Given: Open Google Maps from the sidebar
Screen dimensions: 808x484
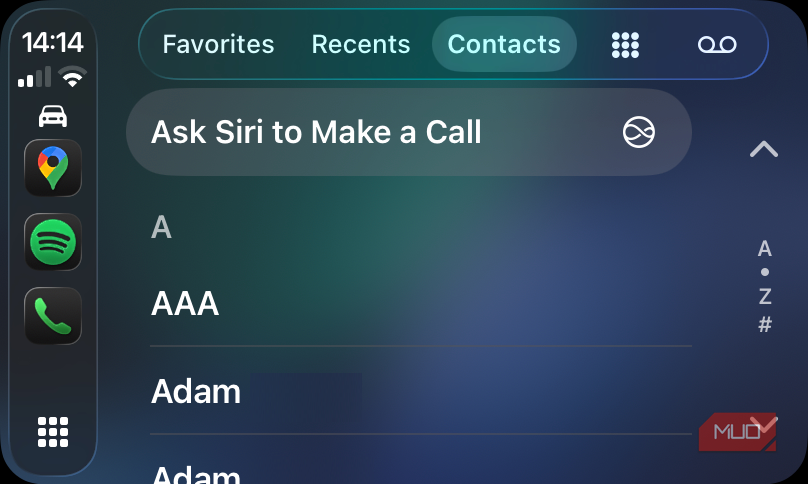Looking at the screenshot, I should (x=53, y=168).
